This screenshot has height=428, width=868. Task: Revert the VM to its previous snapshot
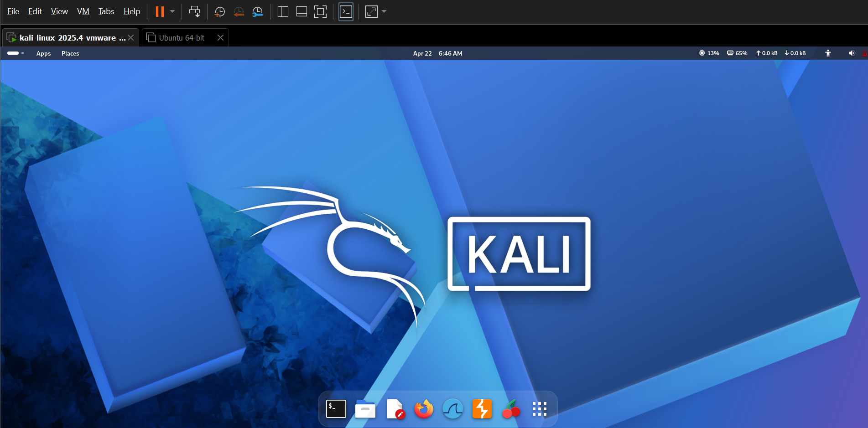[239, 12]
